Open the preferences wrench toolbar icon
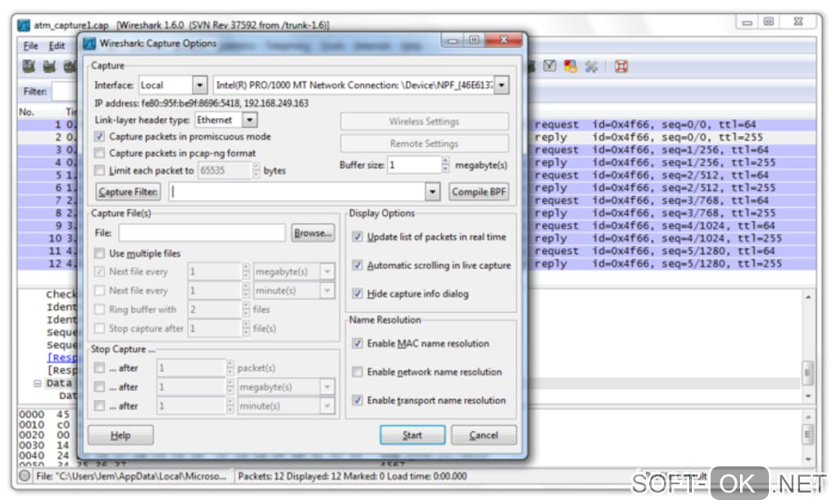The width and height of the screenshot is (836, 504). coord(591,66)
